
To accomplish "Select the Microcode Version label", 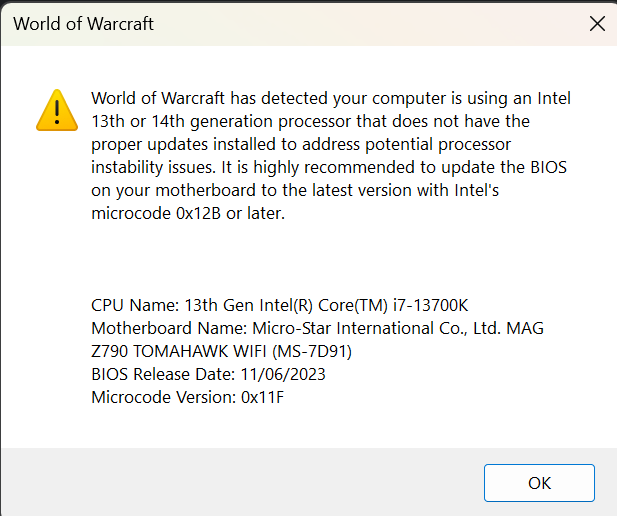I will 164,397.
